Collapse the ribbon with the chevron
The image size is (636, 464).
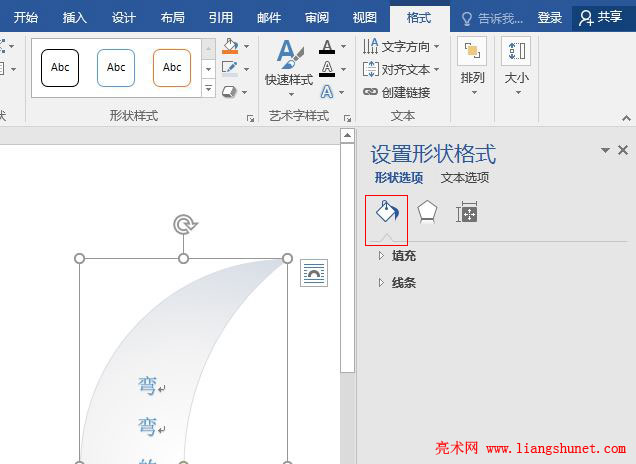coord(626,118)
